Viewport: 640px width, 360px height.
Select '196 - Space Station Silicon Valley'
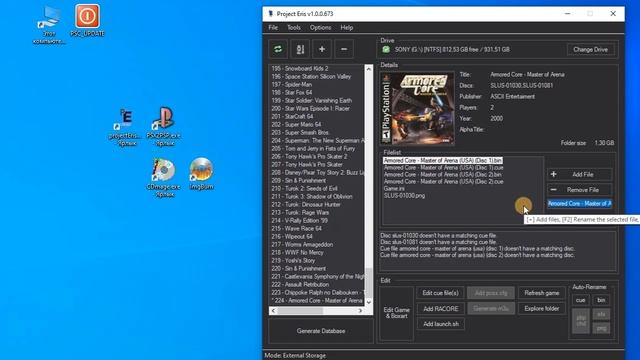point(311,77)
